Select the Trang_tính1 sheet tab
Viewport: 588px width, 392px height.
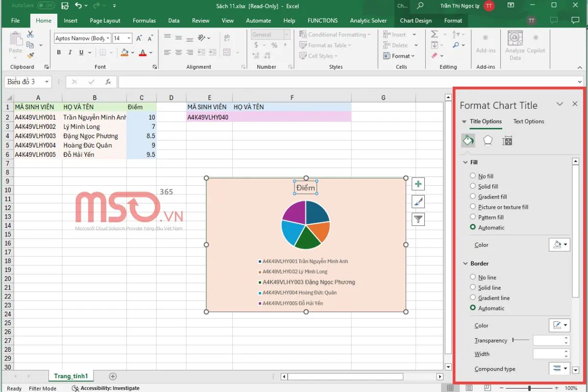click(71, 376)
